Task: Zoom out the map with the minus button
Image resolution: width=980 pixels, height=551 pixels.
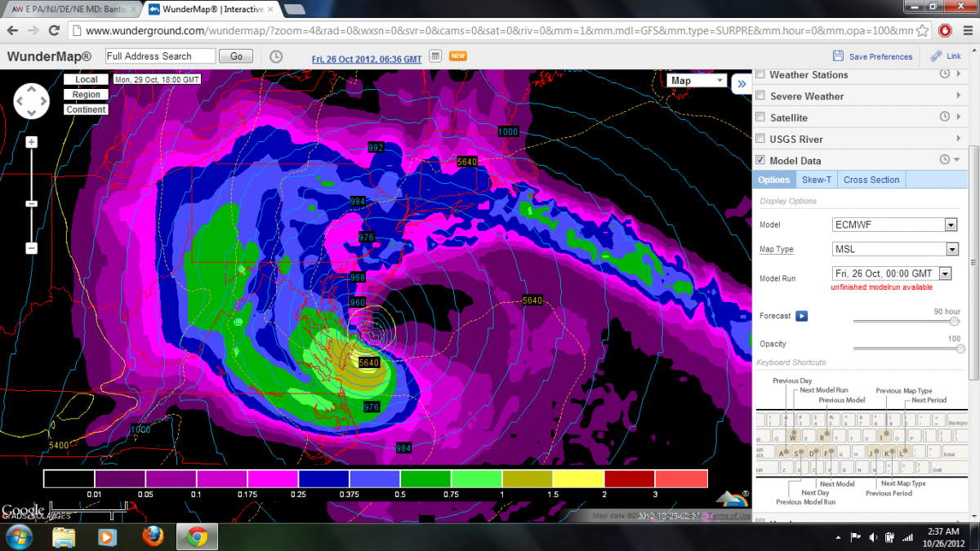Action: click(x=31, y=248)
